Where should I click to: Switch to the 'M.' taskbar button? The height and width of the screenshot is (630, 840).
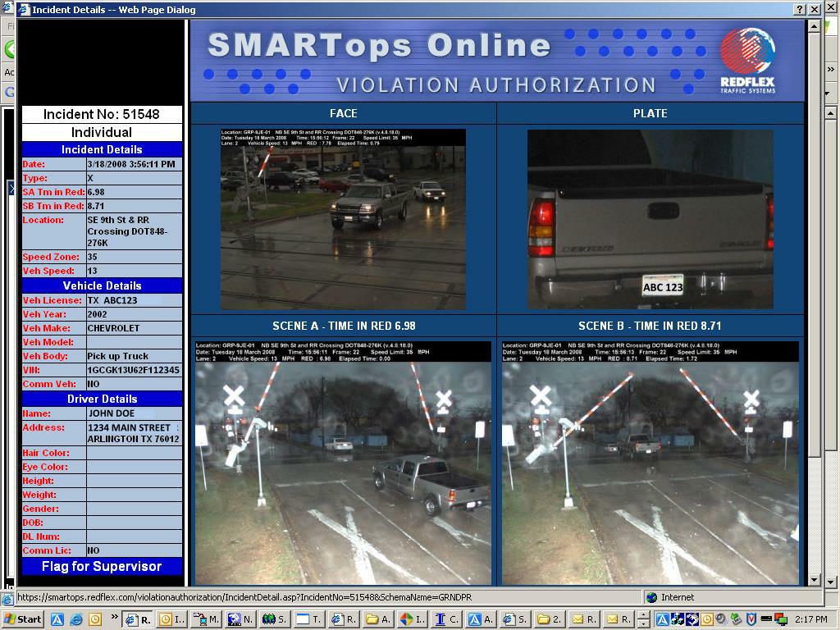pyautogui.click(x=206, y=619)
